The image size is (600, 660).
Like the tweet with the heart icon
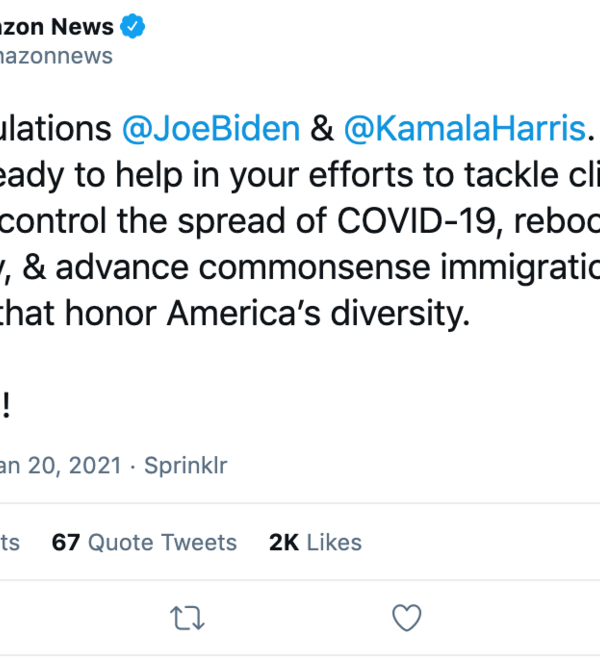[x=406, y=619]
